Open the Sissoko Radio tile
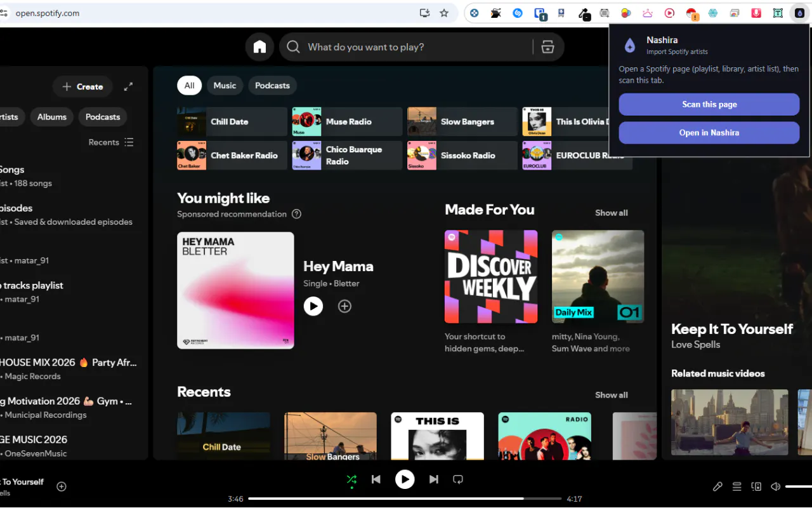The image size is (812, 508). point(462,155)
